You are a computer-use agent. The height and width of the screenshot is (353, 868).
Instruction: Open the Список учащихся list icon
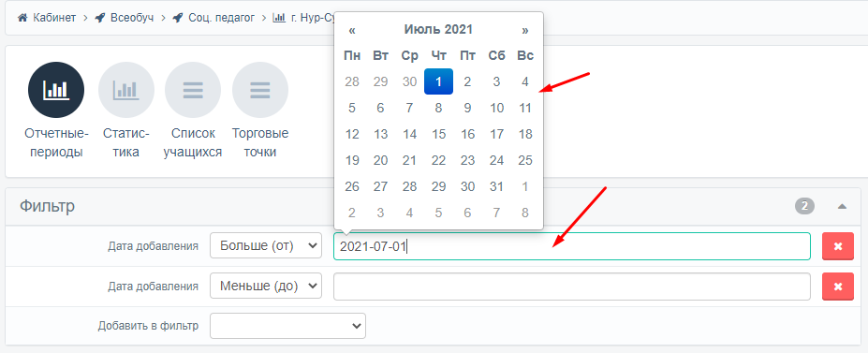coord(193,90)
